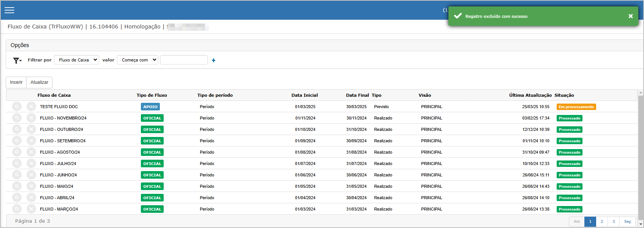Focus the filter value text box
Viewport: 644px width, 228px height.
184,60
